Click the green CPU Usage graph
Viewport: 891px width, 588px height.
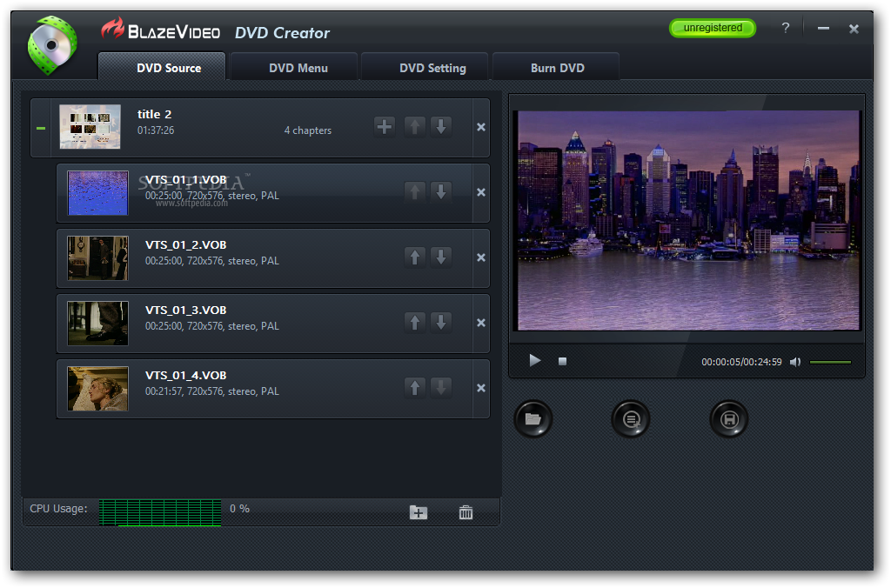click(x=160, y=512)
